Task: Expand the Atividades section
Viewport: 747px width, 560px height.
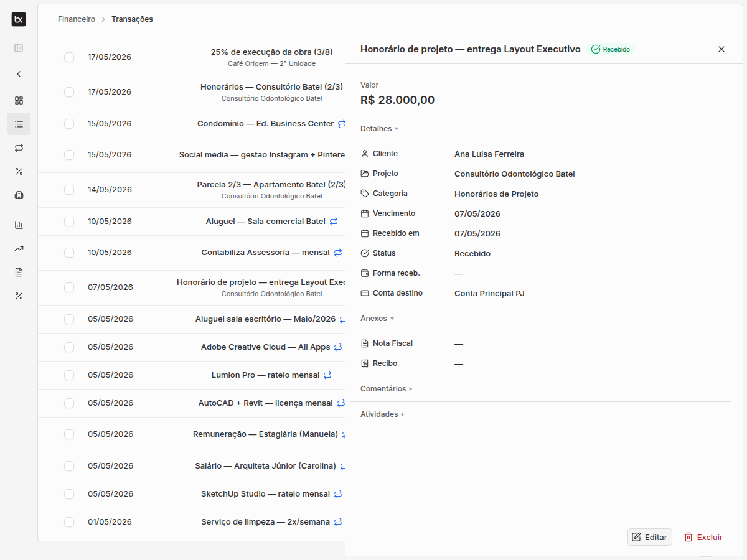Action: [x=382, y=414]
